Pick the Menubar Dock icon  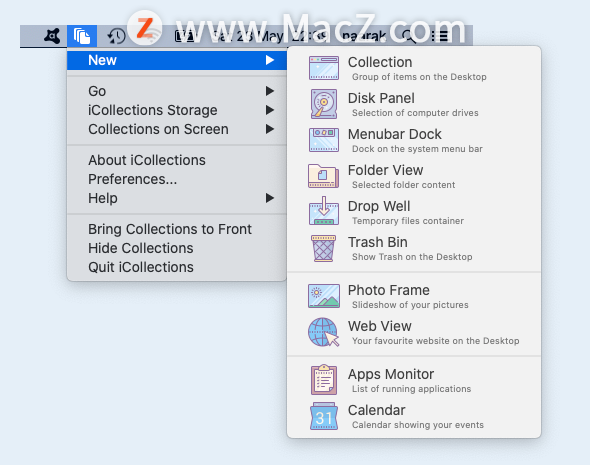point(324,140)
